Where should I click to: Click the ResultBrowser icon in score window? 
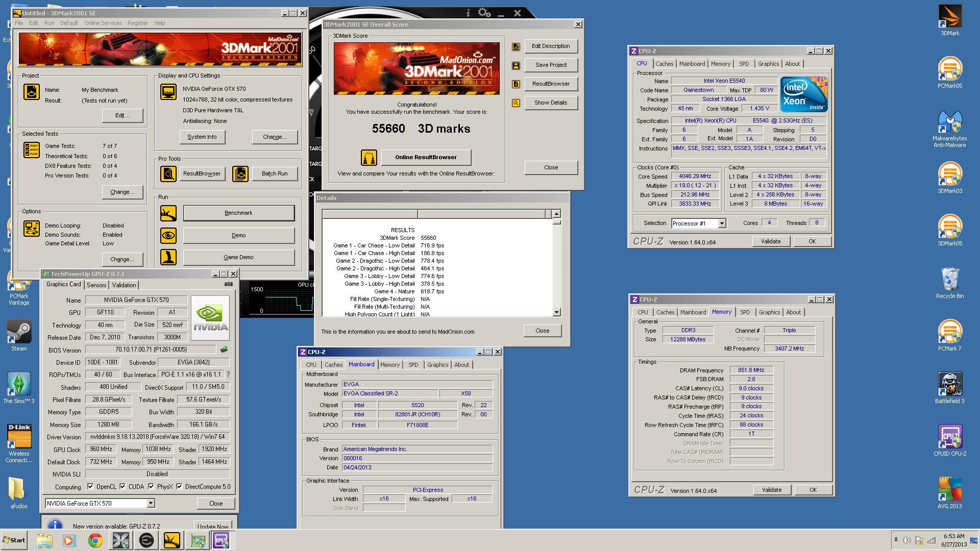coord(516,84)
